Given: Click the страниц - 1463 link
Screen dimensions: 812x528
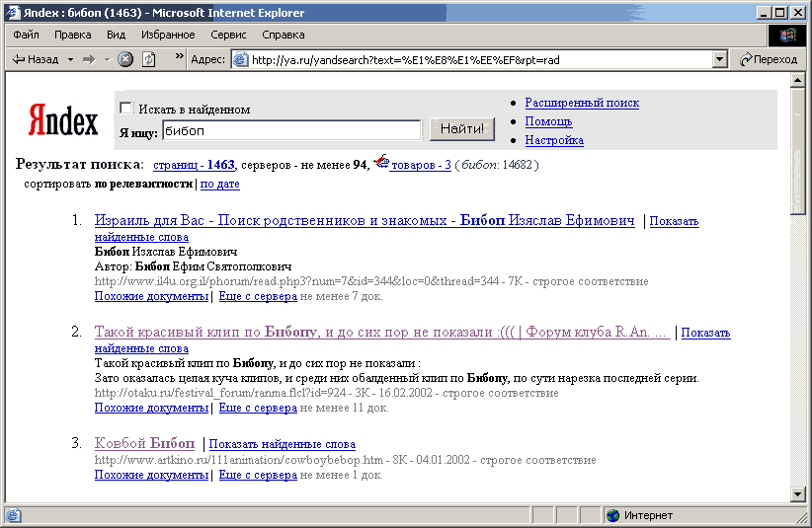Looking at the screenshot, I should [195, 165].
